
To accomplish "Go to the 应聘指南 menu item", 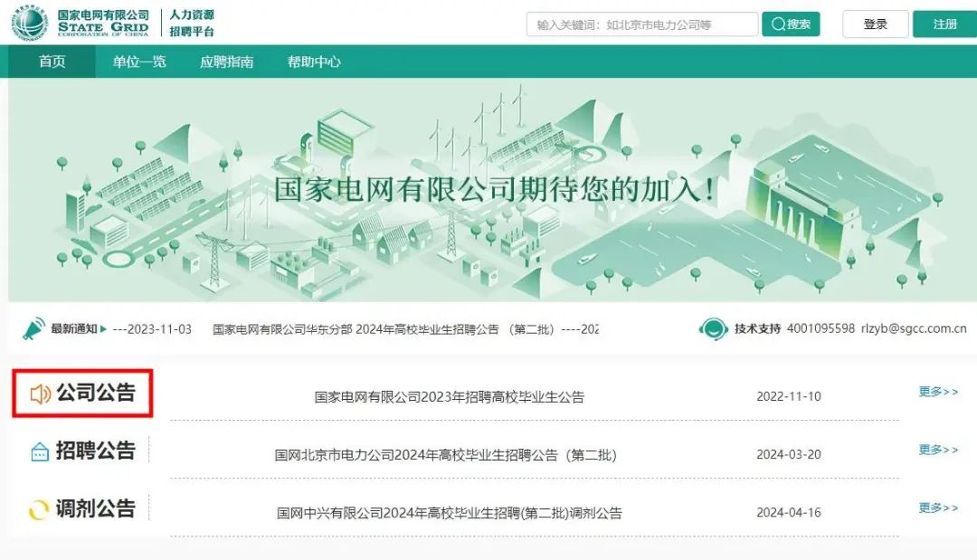I will coord(226,62).
